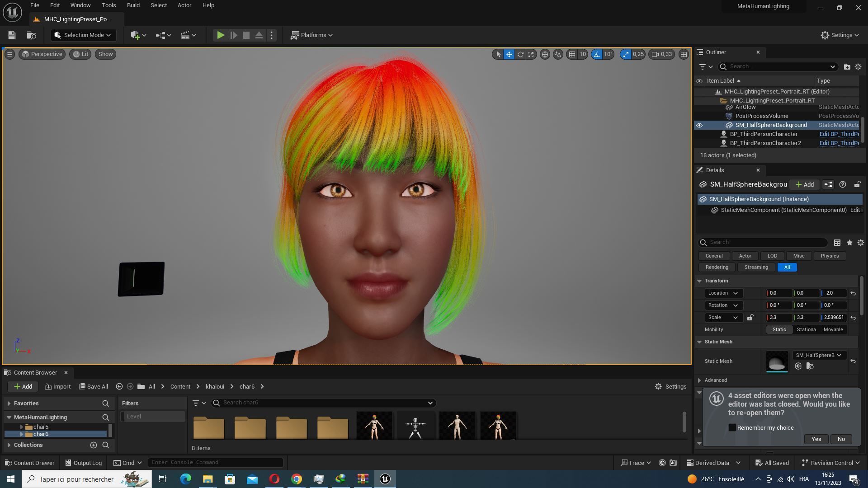Click the new folder icon in Outliner
This screenshot has width=868, height=488.
click(x=847, y=67)
